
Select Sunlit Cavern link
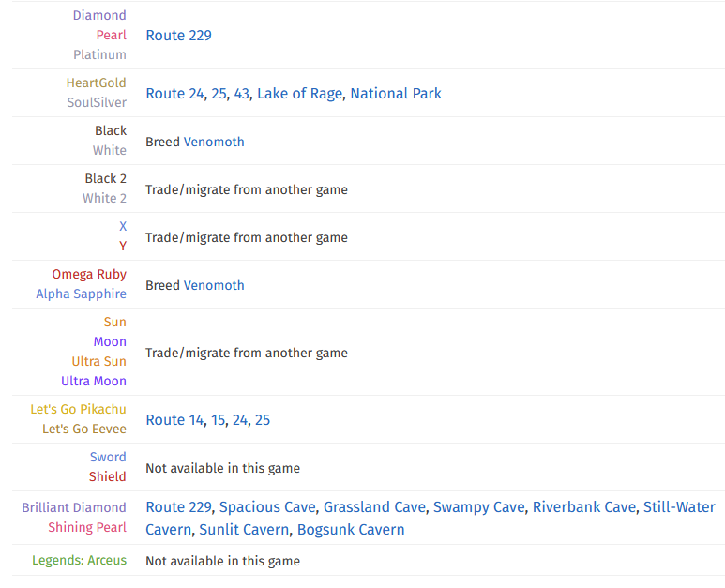(x=244, y=530)
